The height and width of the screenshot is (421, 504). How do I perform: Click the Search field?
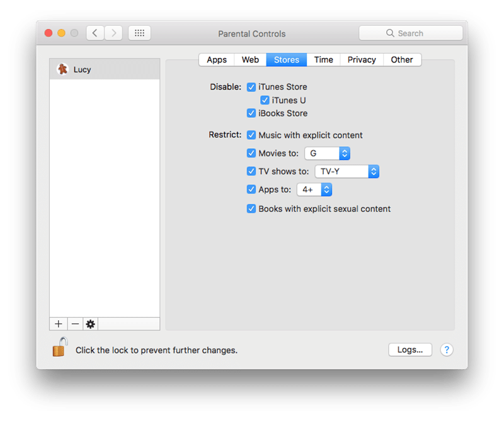(x=411, y=33)
